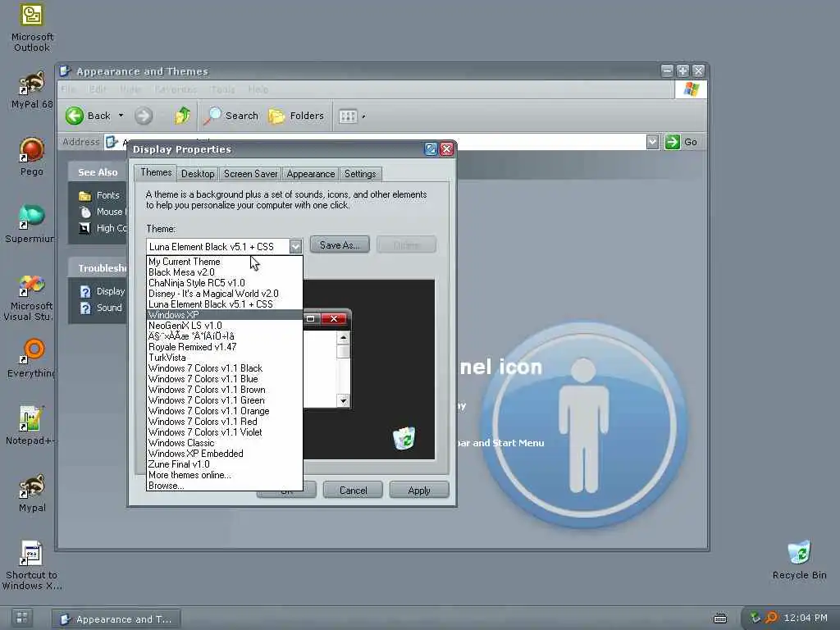The height and width of the screenshot is (630, 840).
Task: Pick Disney - It's a Magical World theme
Action: coord(225,294)
